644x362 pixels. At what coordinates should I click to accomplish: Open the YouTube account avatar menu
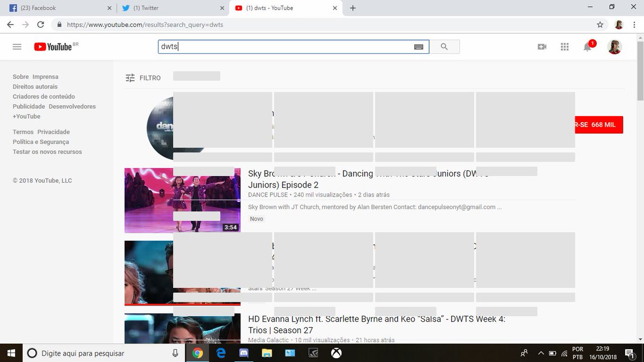pos(614,47)
